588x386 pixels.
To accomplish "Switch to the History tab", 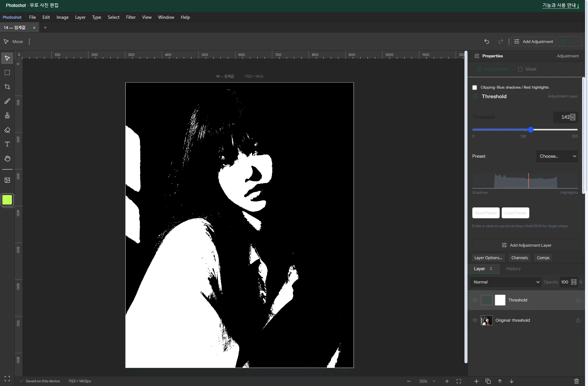I will coord(513,269).
